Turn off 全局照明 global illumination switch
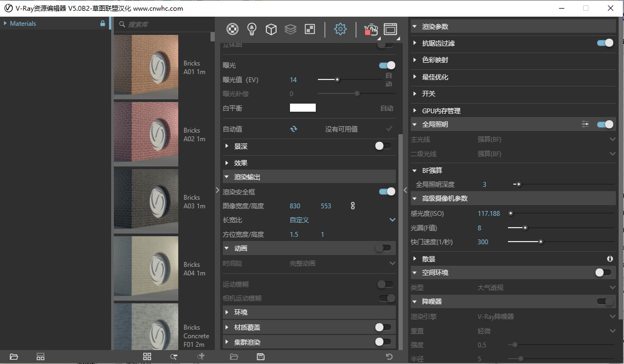The image size is (624, 364). (605, 125)
